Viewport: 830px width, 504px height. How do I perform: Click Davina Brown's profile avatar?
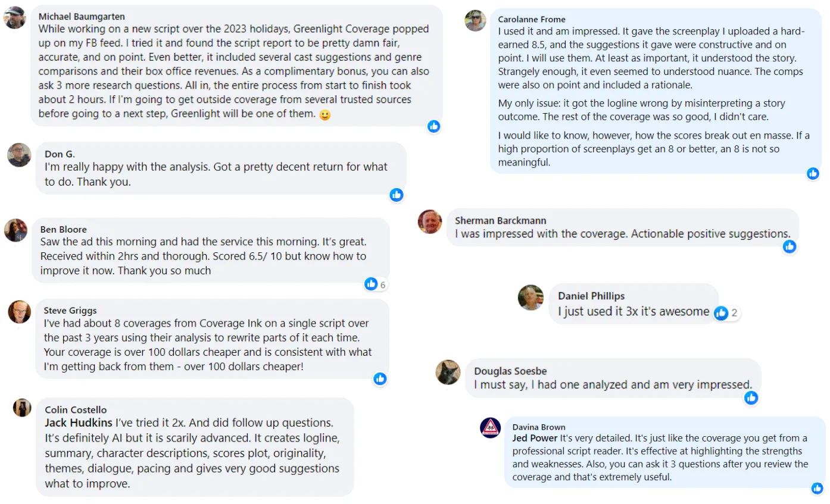tap(490, 428)
